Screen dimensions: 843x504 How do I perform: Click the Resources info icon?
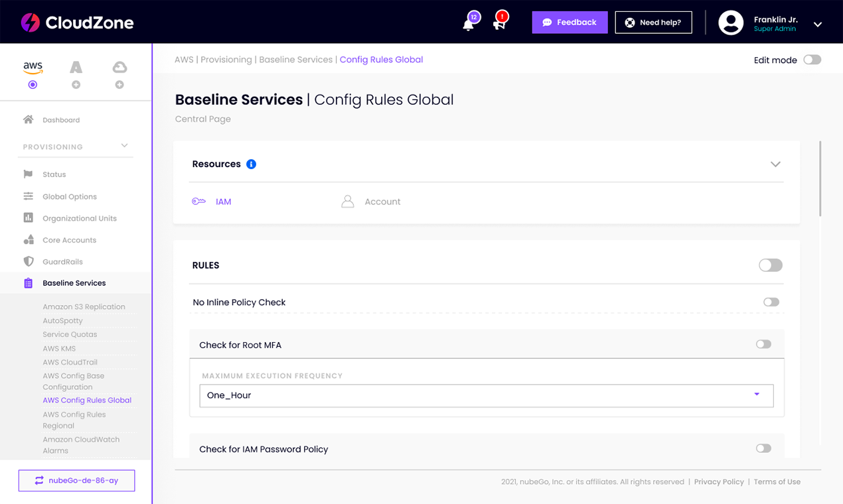[251, 164]
